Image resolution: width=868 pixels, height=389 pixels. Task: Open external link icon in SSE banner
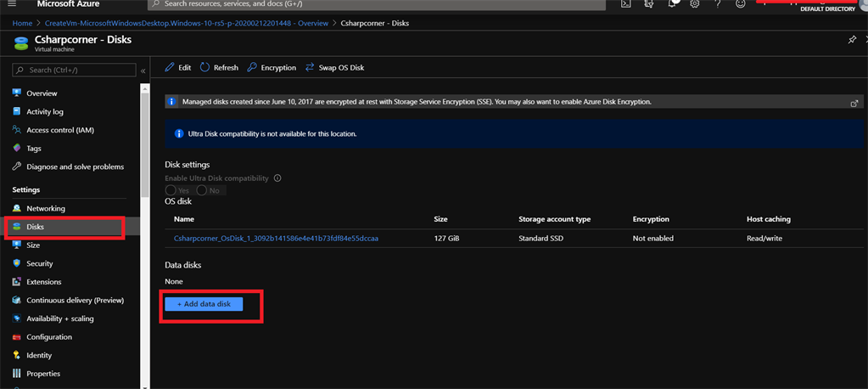[x=854, y=103]
